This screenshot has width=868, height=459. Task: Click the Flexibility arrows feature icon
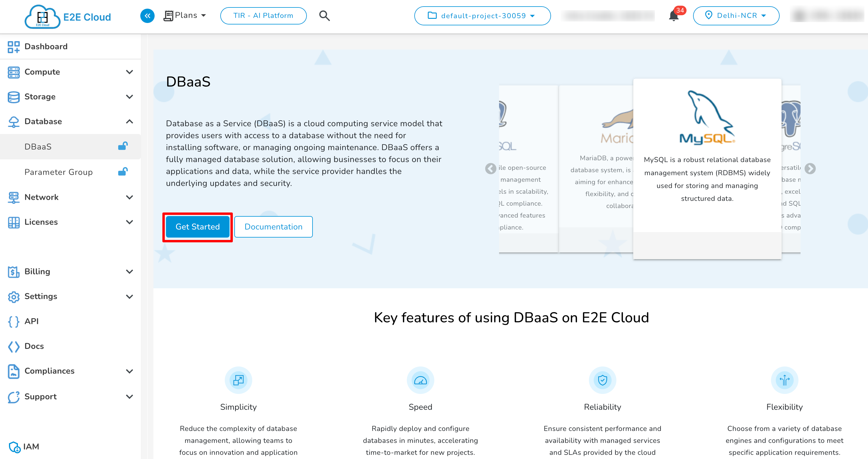click(784, 380)
